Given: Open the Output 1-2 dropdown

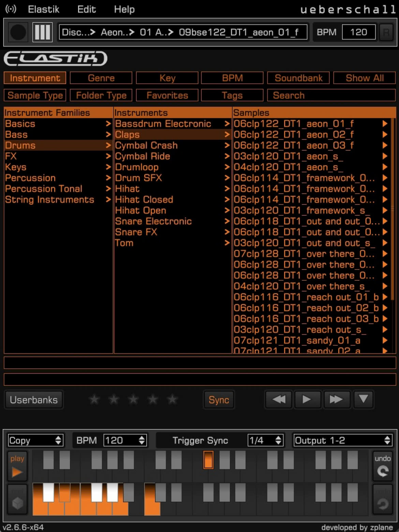Looking at the screenshot, I should [343, 440].
